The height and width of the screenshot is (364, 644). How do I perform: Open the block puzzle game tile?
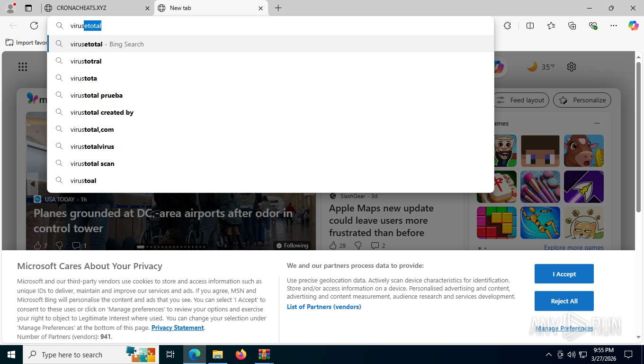(x=497, y=223)
